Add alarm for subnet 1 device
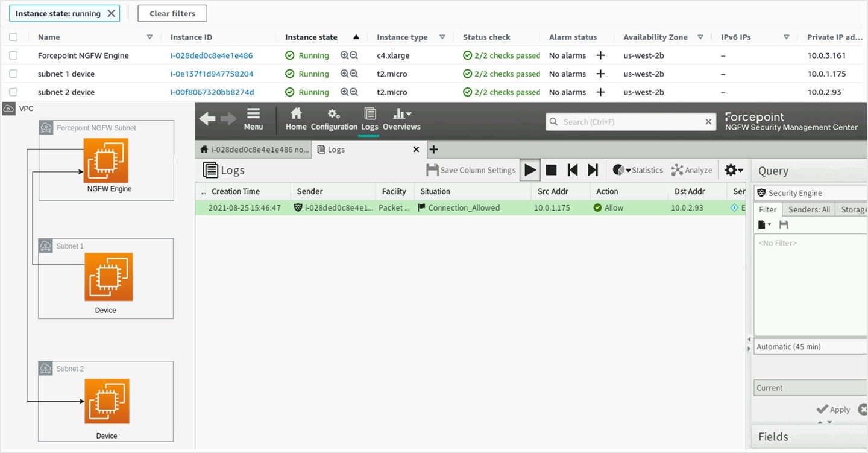This screenshot has width=868, height=453. (600, 74)
